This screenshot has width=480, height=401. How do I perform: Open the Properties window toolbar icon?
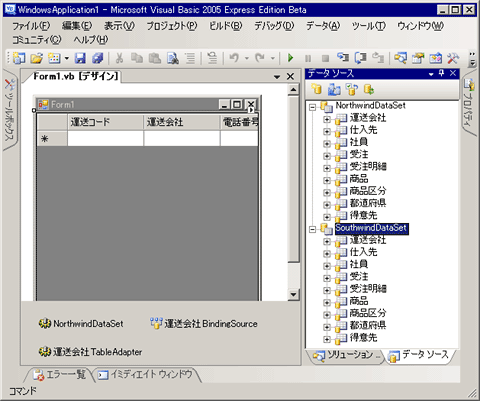tap(418, 58)
